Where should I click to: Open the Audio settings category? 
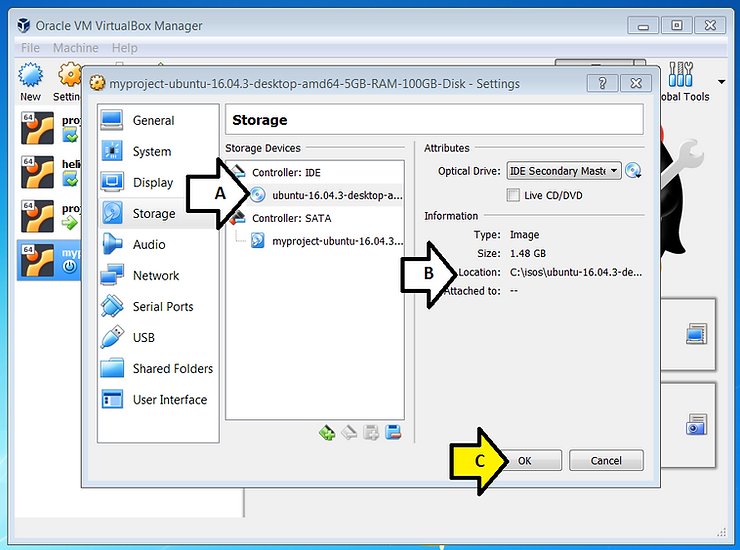(158, 245)
